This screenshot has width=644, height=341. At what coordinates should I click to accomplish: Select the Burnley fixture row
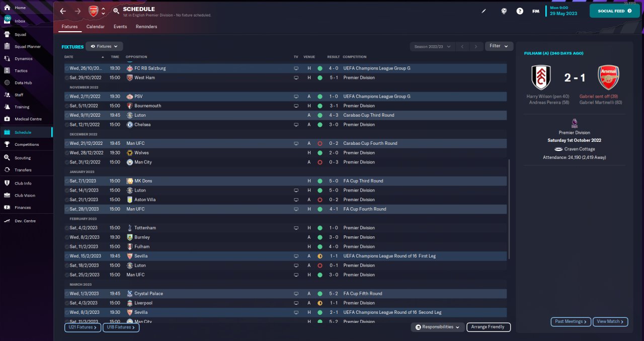click(285, 237)
